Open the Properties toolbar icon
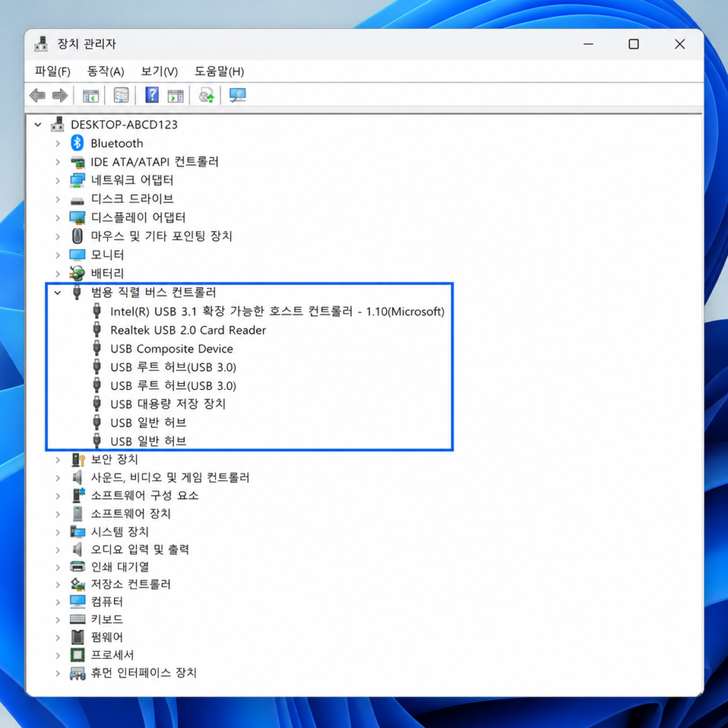This screenshot has height=728, width=728. coord(121,96)
